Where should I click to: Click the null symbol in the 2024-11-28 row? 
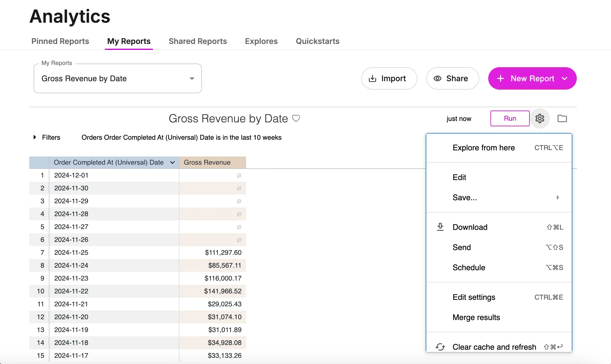[x=239, y=214]
